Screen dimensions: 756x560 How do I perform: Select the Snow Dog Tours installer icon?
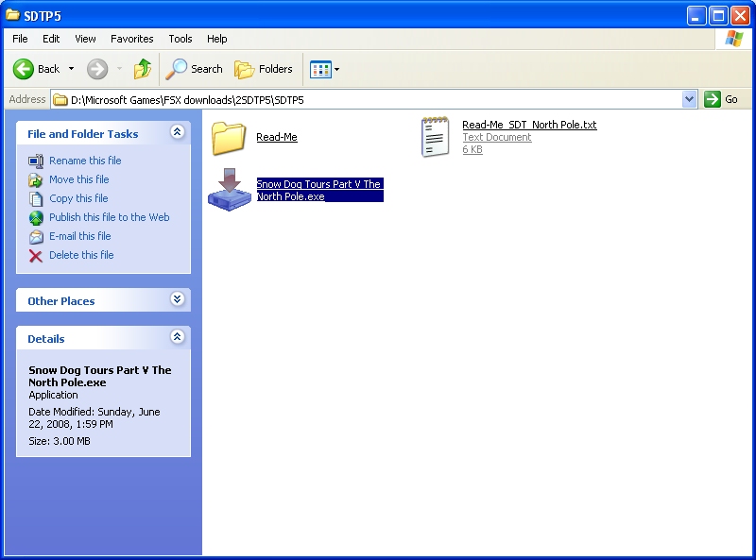(x=230, y=189)
